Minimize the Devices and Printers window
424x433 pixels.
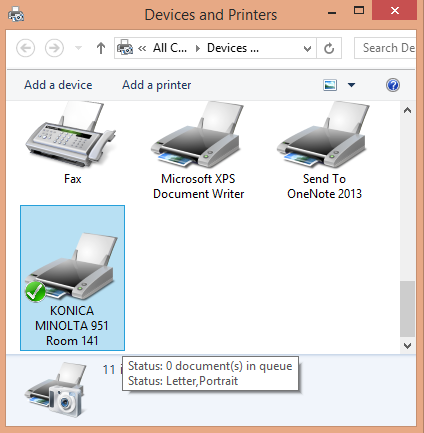pyautogui.click(x=332, y=13)
